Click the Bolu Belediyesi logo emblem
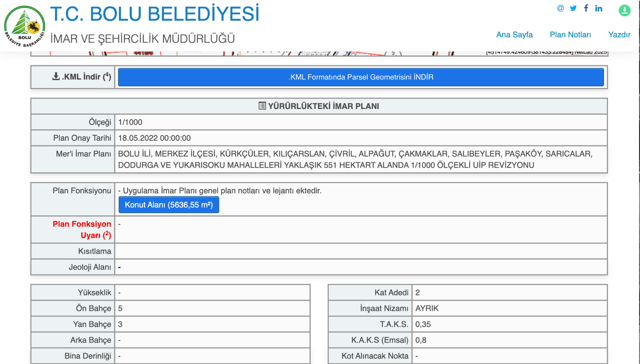Viewport: 640px width, 364px height. click(25, 26)
